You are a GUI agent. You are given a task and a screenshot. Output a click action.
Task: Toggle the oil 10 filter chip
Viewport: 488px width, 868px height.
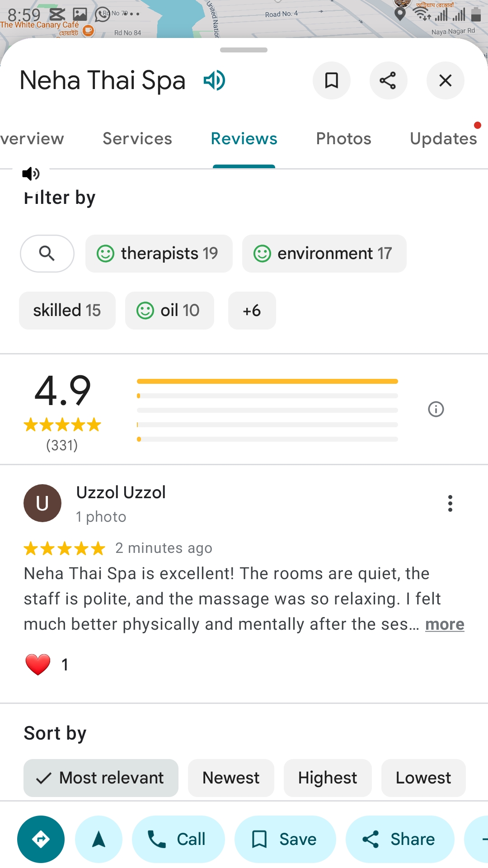click(169, 311)
